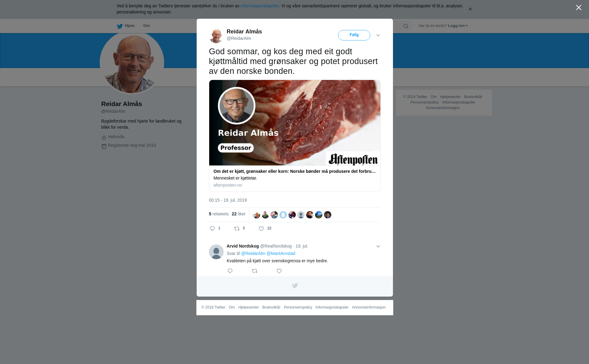Click the reply icon under the main tweet
The height and width of the screenshot is (364, 589).
212,229
